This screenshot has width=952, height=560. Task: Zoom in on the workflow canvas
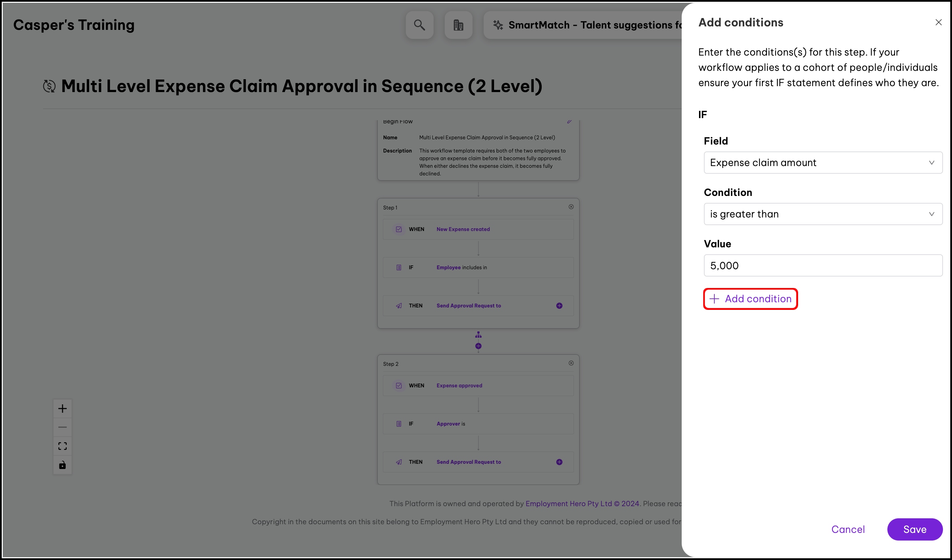coord(62,409)
